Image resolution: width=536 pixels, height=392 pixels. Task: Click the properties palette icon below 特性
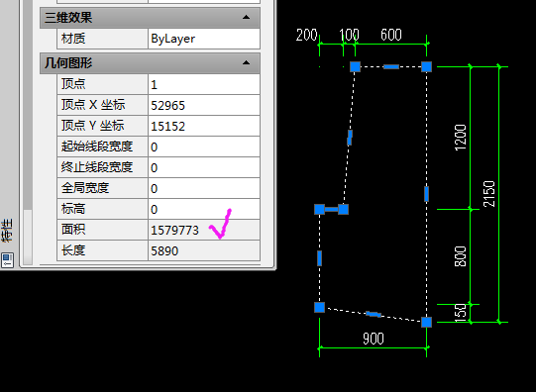(x=7, y=260)
